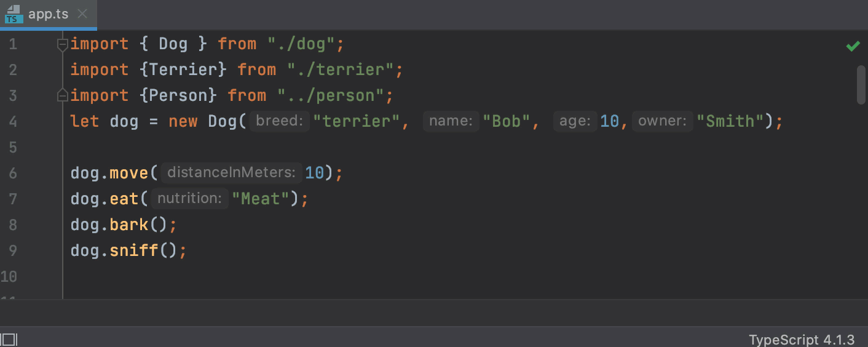
Task: Click the "./terrier" module path string
Action: [341, 70]
